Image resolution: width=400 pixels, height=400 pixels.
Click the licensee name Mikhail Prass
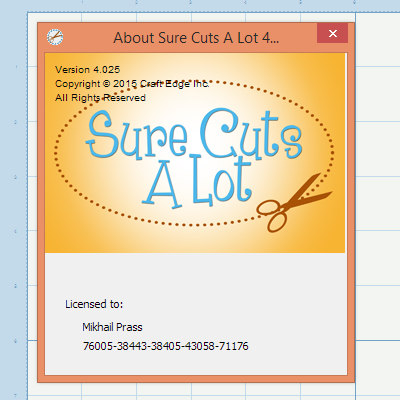pos(112,327)
